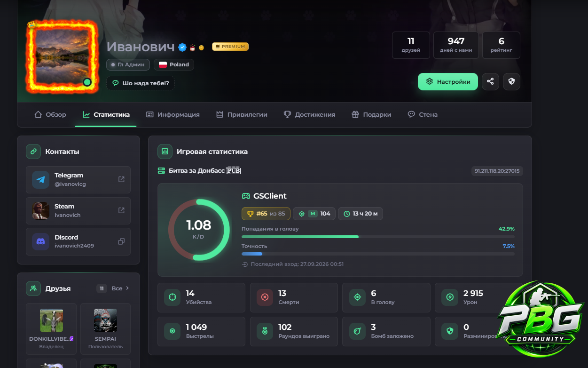
Task: Click the PREMIUM badge
Action: tap(230, 47)
